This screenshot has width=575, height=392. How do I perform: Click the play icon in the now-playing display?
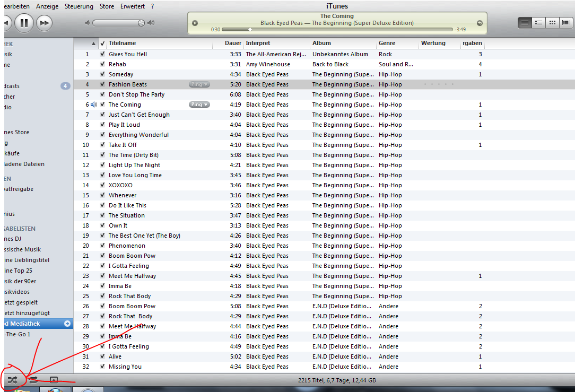[195, 23]
